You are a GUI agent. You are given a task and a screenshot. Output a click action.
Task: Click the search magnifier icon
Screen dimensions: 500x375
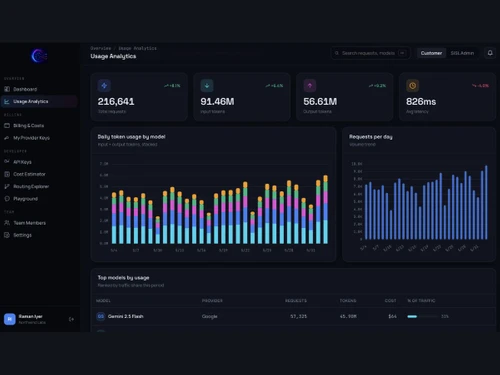[337, 53]
